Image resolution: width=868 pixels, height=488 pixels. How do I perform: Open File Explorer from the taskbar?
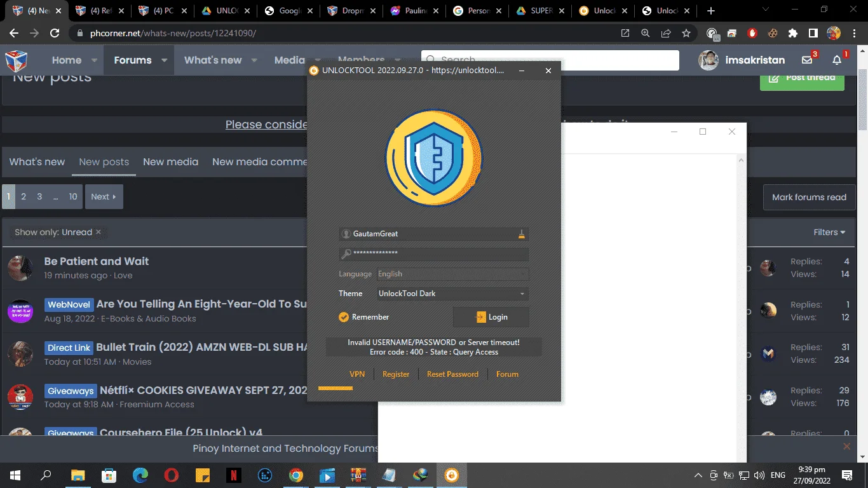(78, 475)
